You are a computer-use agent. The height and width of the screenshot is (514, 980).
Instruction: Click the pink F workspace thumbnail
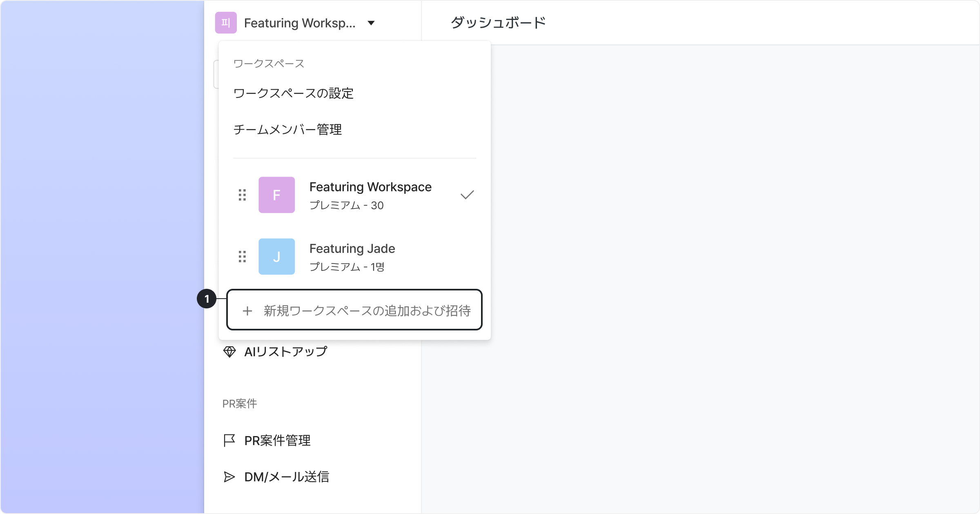tap(276, 195)
